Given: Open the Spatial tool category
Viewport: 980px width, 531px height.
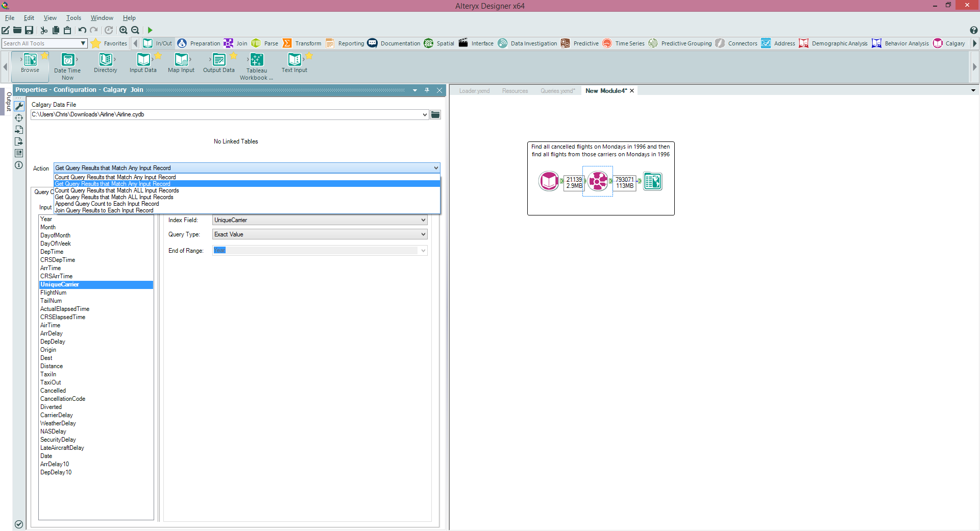Looking at the screenshot, I should 439,43.
